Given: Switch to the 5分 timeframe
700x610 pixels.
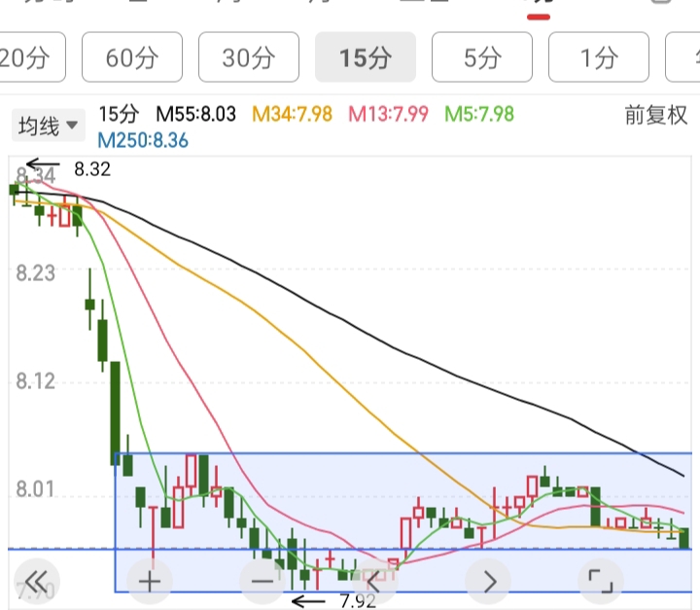Looking at the screenshot, I should click(x=482, y=57).
